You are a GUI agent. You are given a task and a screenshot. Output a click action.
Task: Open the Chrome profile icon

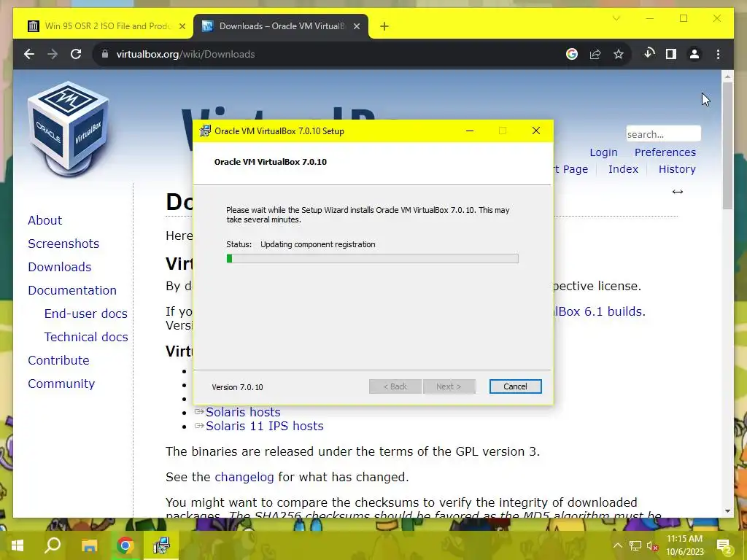point(694,54)
